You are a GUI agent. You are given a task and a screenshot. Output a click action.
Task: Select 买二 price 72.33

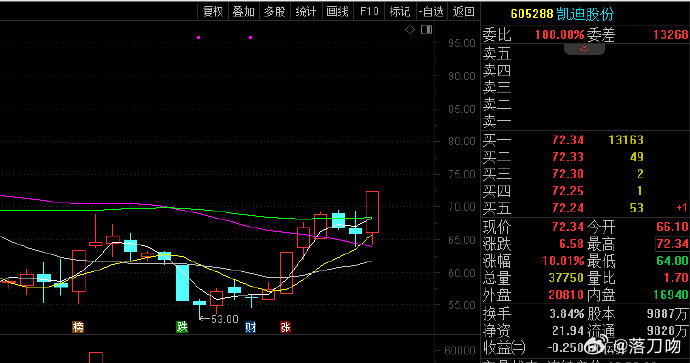[568, 157]
